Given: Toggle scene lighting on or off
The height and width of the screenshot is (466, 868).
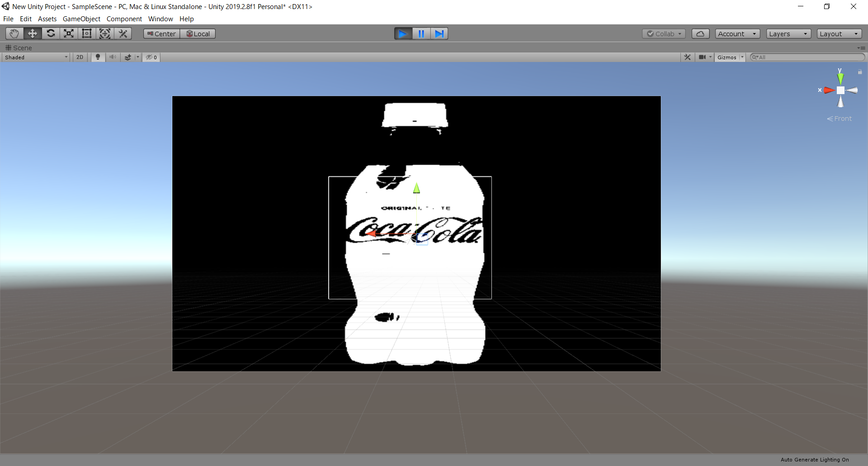Looking at the screenshot, I should (98, 57).
